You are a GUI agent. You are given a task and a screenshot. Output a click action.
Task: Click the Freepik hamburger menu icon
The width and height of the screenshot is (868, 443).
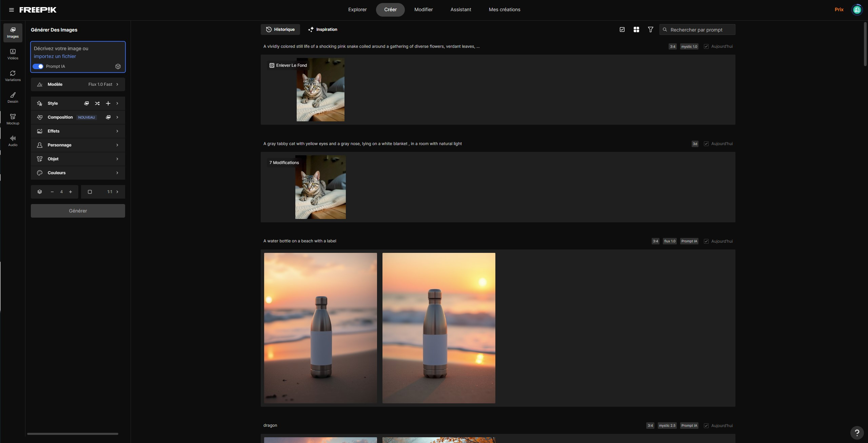tap(12, 10)
